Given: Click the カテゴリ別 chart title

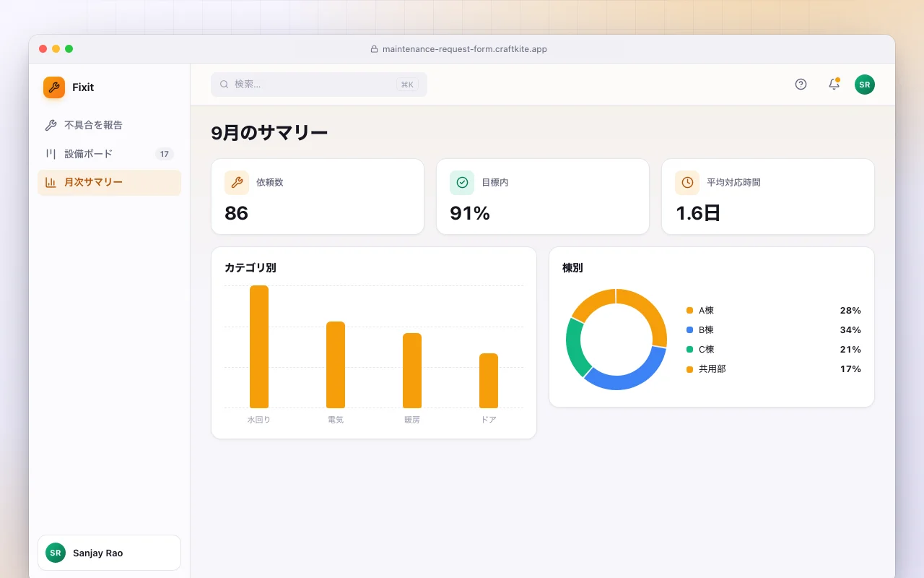Looking at the screenshot, I should tap(250, 268).
